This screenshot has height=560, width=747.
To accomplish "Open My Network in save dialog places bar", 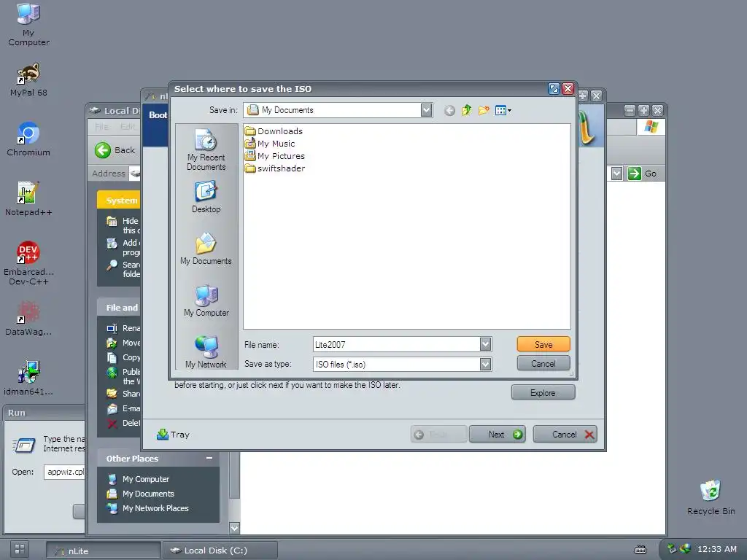I will 206,352.
